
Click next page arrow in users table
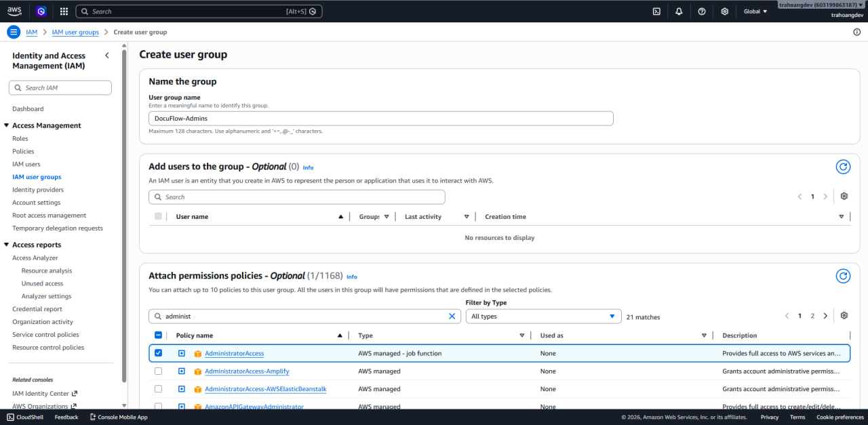coord(825,197)
